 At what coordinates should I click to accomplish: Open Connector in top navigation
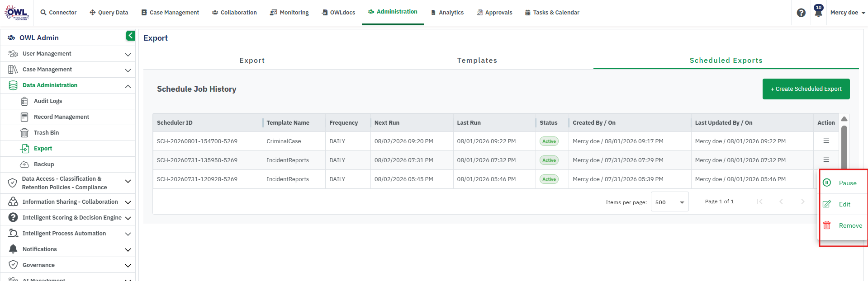pos(58,13)
